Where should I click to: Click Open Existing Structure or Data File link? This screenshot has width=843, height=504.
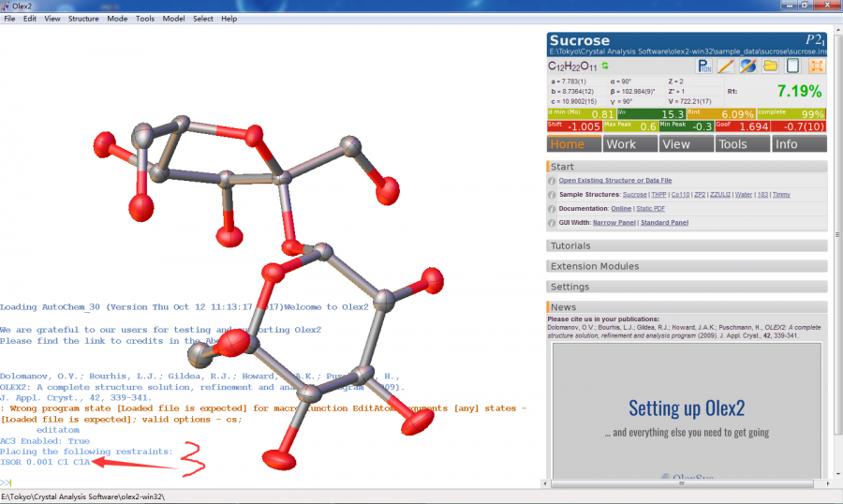click(615, 181)
